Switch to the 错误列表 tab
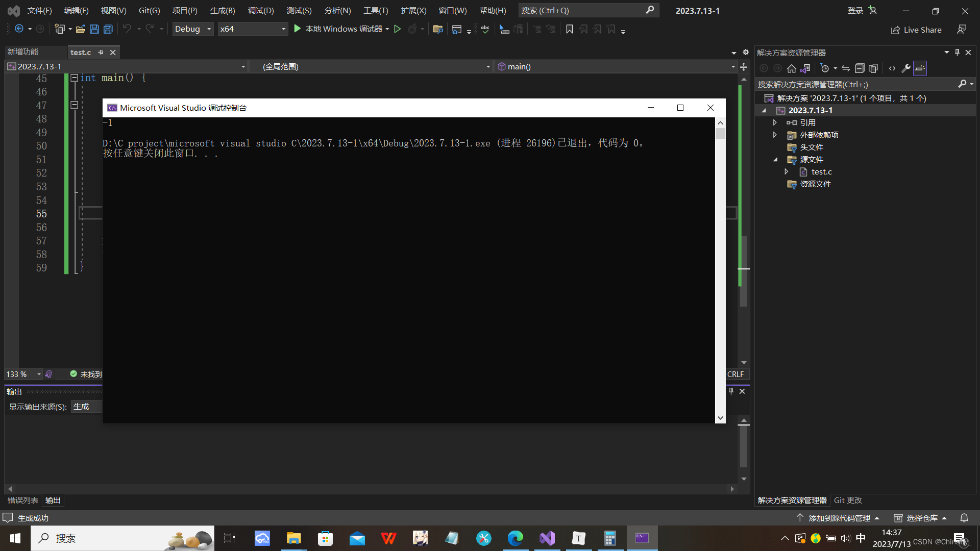980x551 pixels. point(22,500)
